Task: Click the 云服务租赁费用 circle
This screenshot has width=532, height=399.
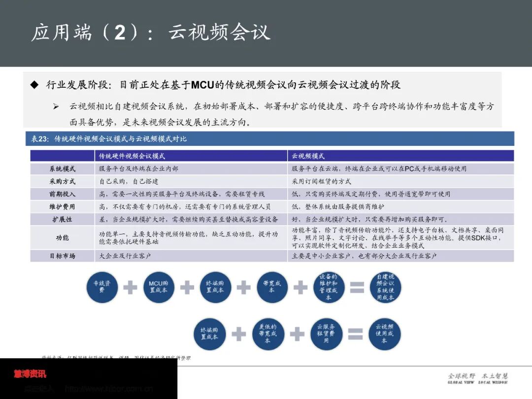Action: coord(326,334)
